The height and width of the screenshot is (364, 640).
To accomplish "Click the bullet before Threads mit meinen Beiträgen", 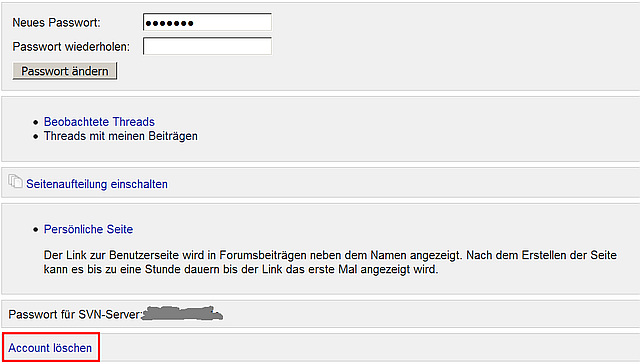I will [x=36, y=137].
